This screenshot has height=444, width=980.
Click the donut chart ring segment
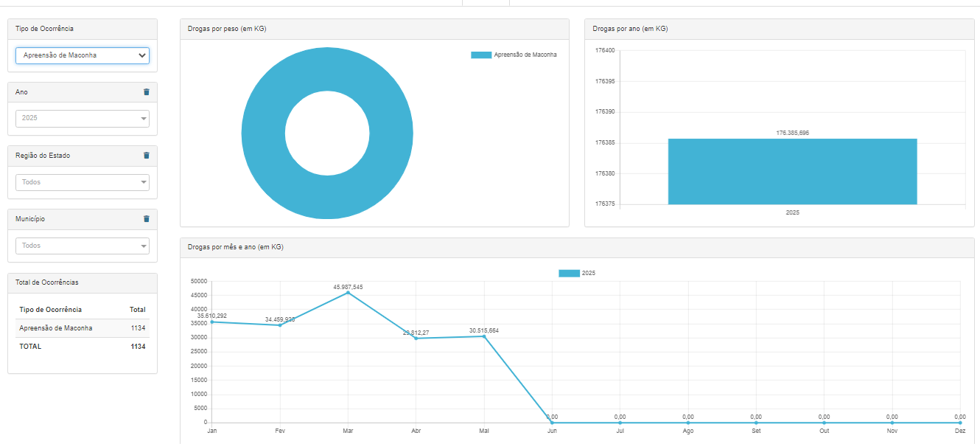pos(262,133)
